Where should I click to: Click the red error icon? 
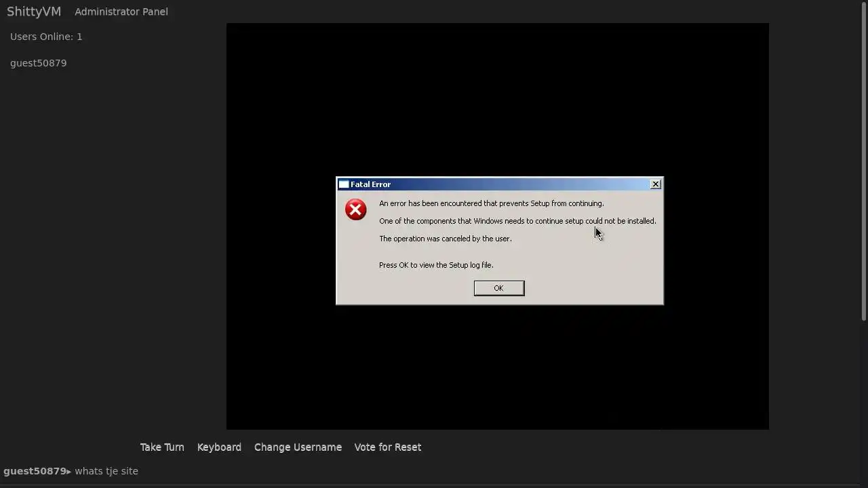[x=355, y=209]
